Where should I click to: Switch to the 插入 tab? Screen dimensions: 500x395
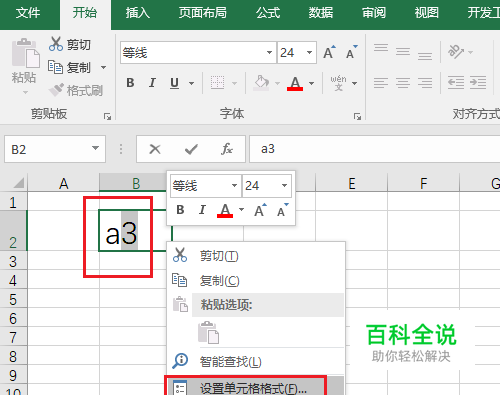point(138,13)
